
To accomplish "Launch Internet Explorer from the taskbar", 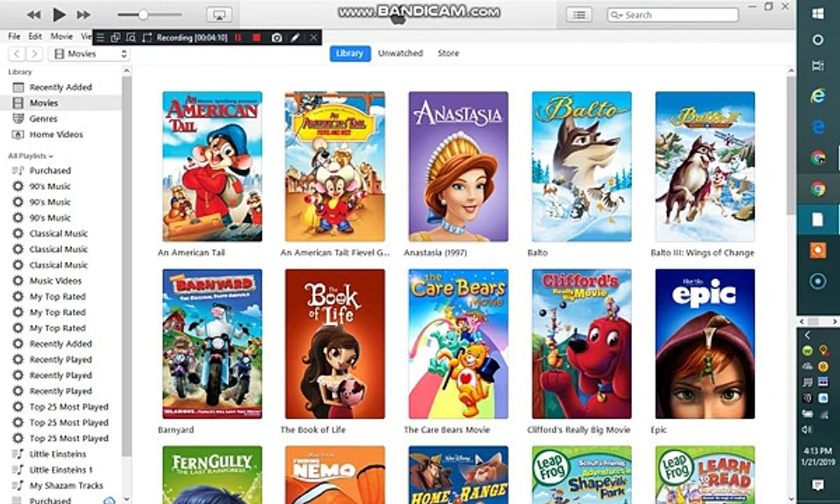I will 818,97.
